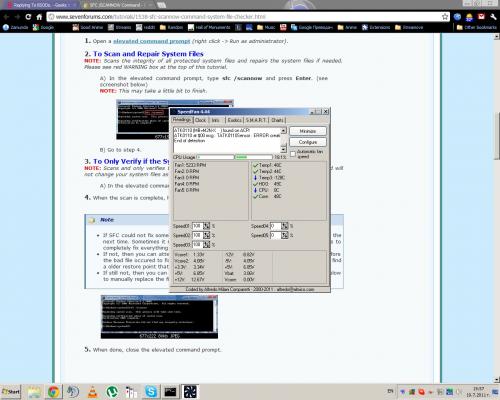The image size is (500, 400).
Task: Select Fan1 RPM reading
Action: click(190, 165)
